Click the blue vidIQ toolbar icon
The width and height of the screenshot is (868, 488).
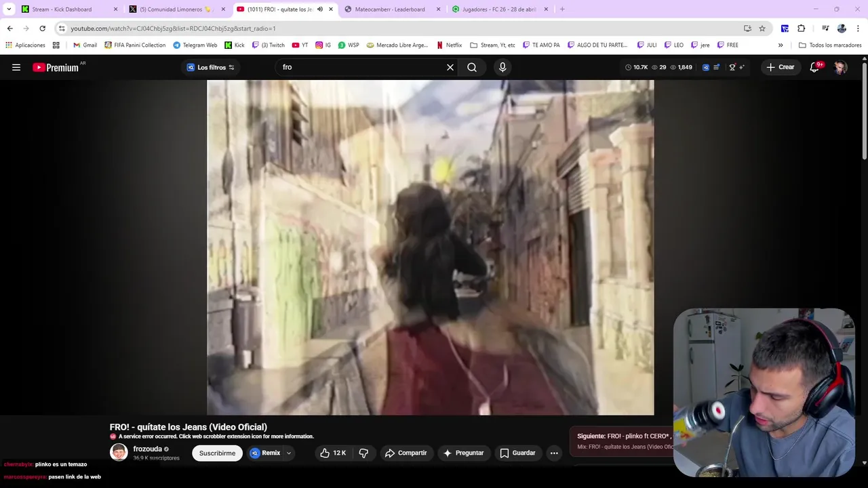point(706,67)
